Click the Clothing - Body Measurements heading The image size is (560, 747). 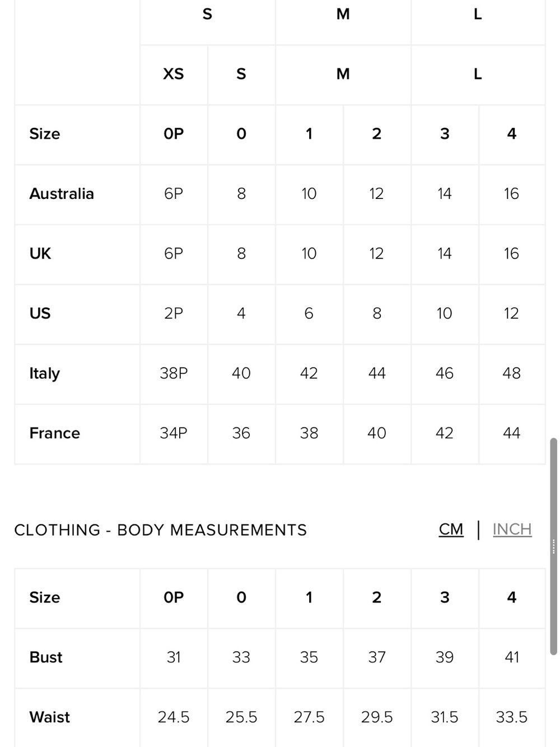[x=160, y=530]
